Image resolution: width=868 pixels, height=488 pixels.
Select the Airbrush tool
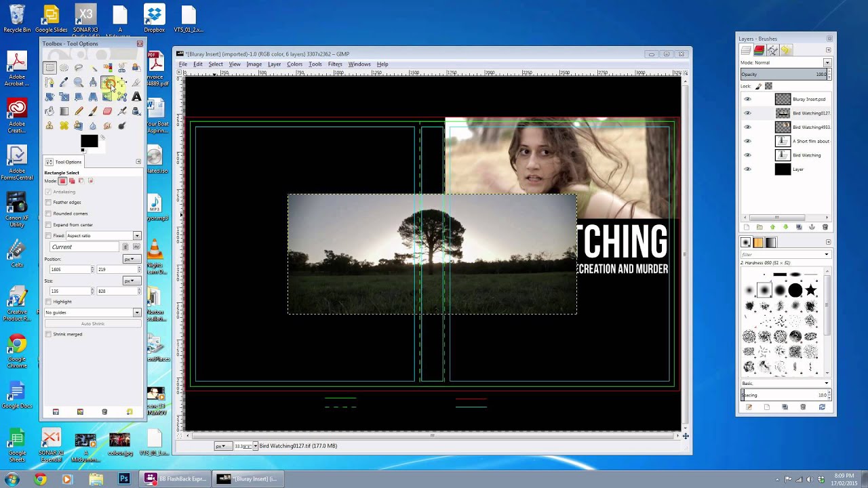tap(122, 111)
